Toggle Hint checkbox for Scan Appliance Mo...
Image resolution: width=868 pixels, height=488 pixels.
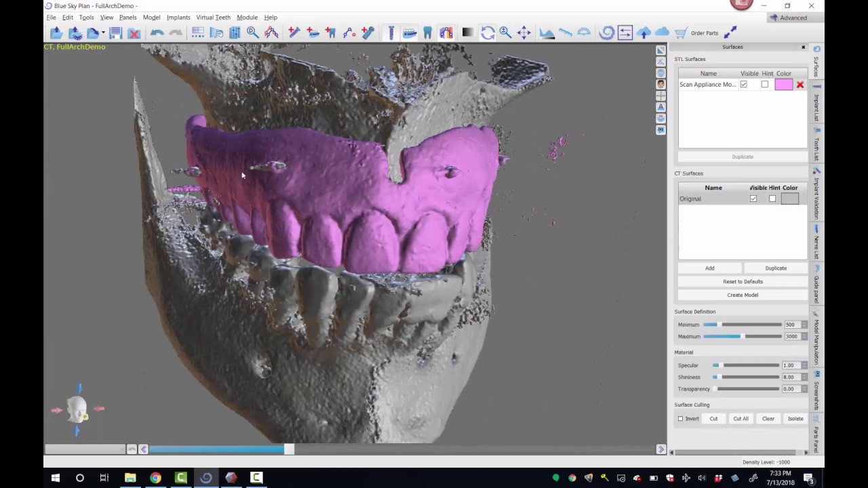pos(765,85)
